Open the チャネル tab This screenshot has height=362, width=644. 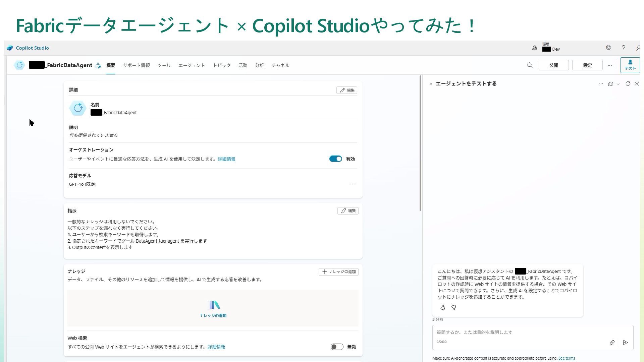coord(280,65)
